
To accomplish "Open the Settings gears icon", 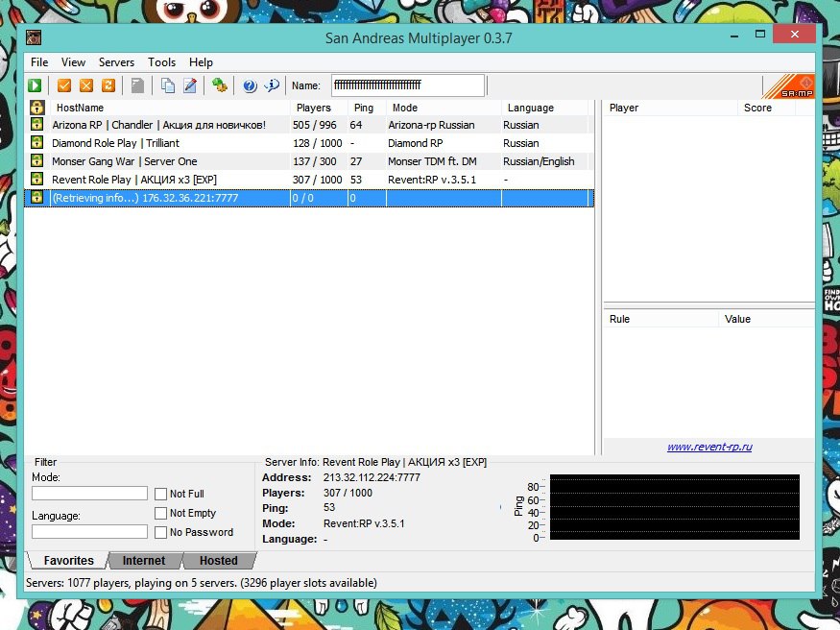I will [219, 85].
